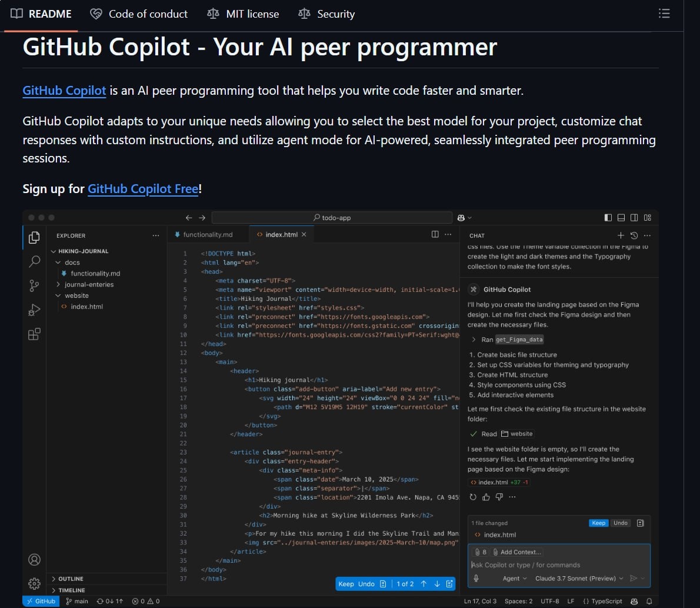
Task: Click the retry response icon
Action: pos(473,497)
